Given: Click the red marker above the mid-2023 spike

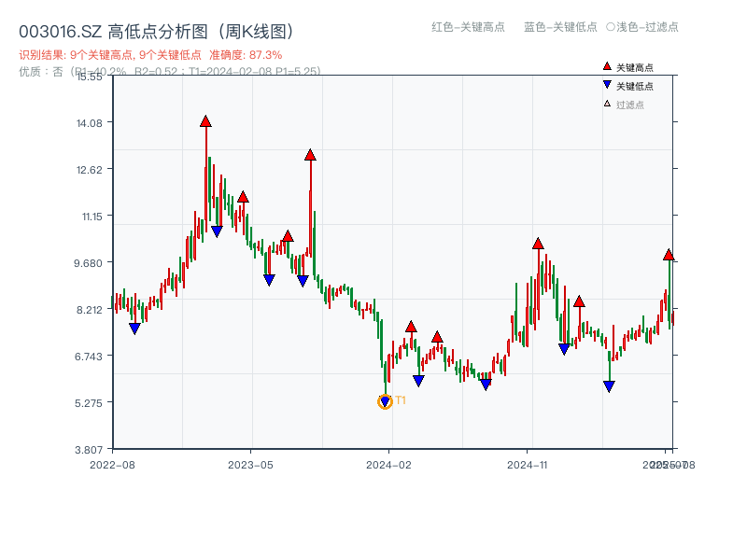Looking at the screenshot, I should pos(309,156).
